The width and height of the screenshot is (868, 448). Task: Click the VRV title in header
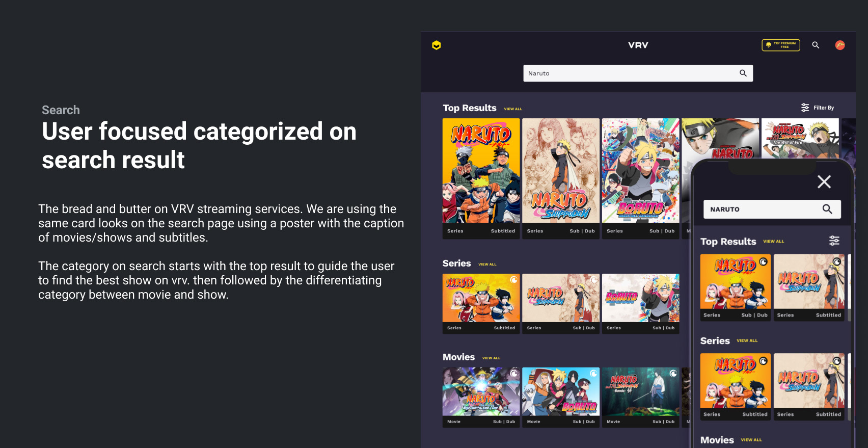[x=638, y=45]
